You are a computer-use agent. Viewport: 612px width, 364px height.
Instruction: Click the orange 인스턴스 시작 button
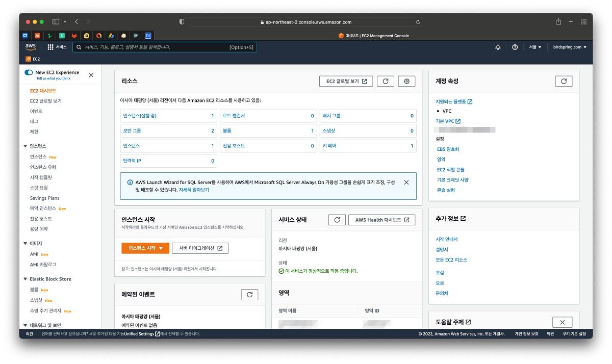(x=145, y=248)
